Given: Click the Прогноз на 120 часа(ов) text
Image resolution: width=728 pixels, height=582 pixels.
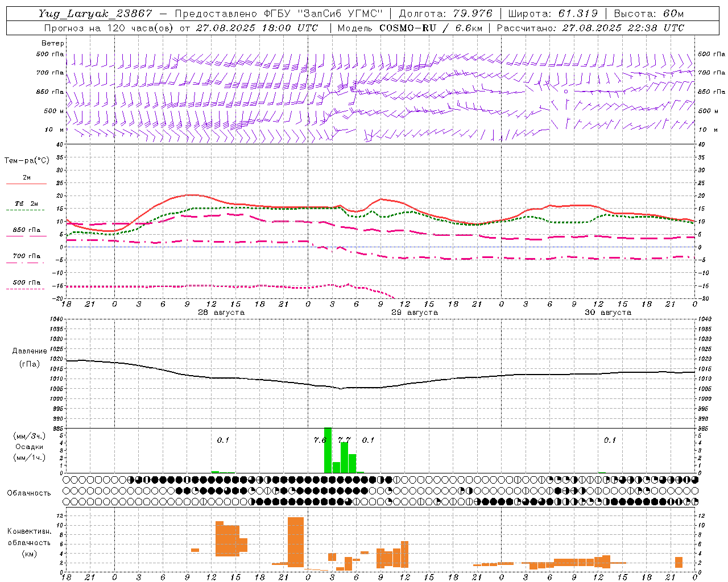Looking at the screenshot, I should click(109, 28).
